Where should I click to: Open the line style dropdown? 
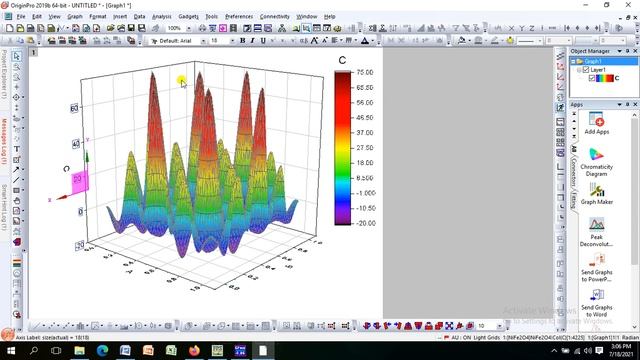[x=540, y=41]
